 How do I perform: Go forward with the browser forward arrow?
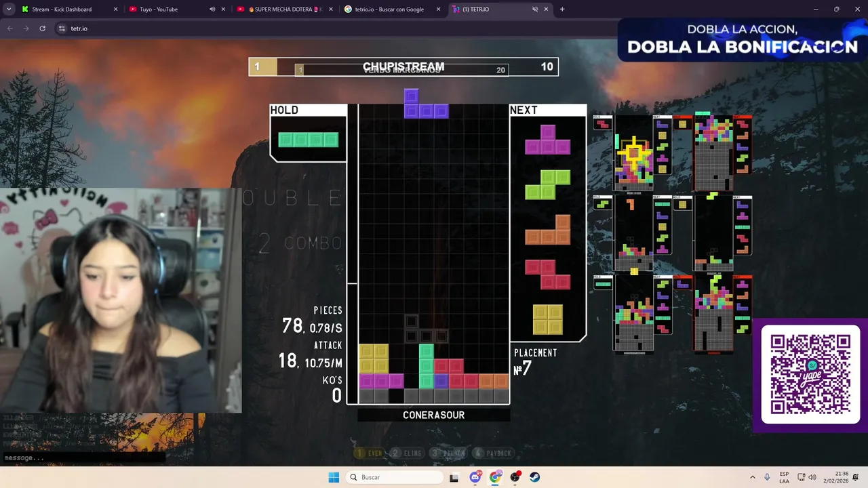(26, 28)
